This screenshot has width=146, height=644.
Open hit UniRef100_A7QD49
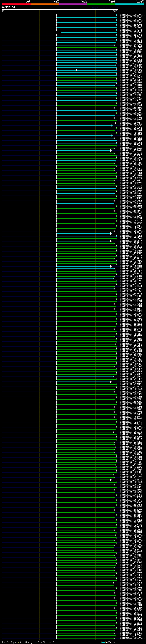131,22
